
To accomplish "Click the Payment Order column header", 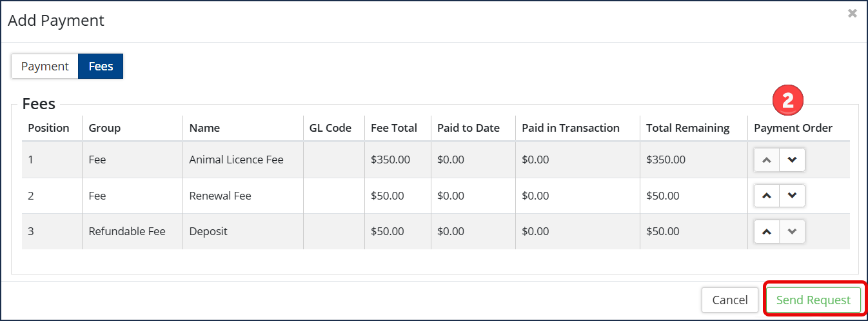I will [x=793, y=128].
